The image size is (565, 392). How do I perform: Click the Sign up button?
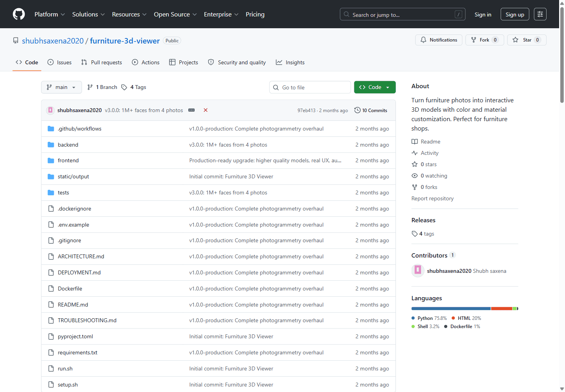(515, 15)
